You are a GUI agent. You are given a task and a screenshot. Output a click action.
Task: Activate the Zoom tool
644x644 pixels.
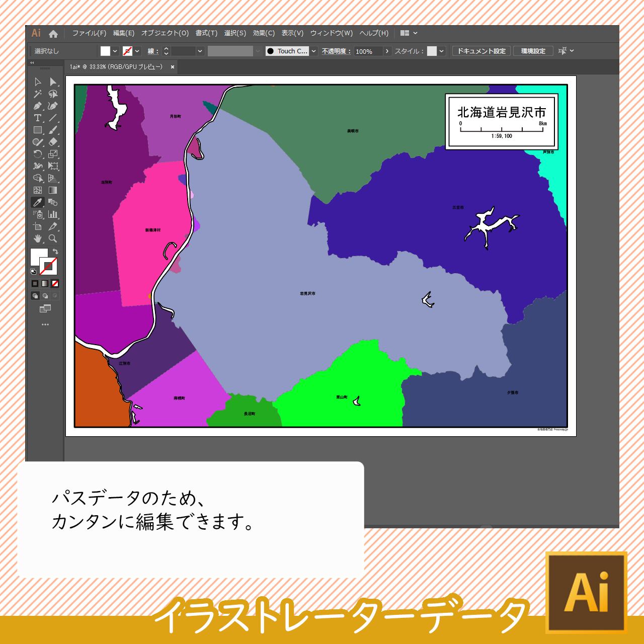pyautogui.click(x=53, y=238)
